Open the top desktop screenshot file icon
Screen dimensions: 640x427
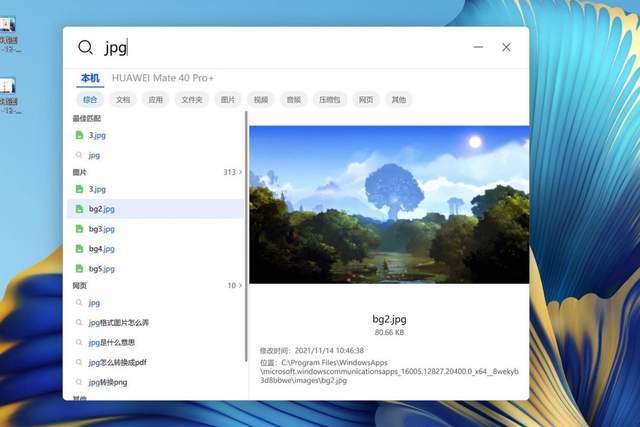point(8,24)
